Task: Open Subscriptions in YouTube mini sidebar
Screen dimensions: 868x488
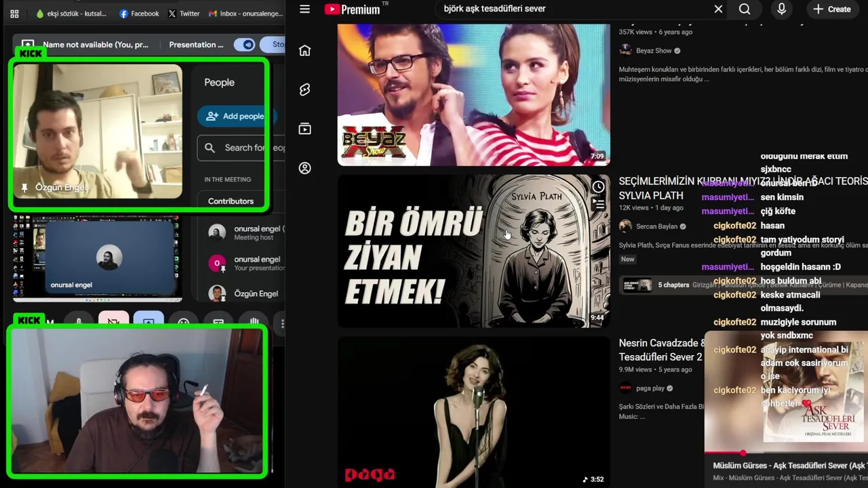Action: coord(304,129)
